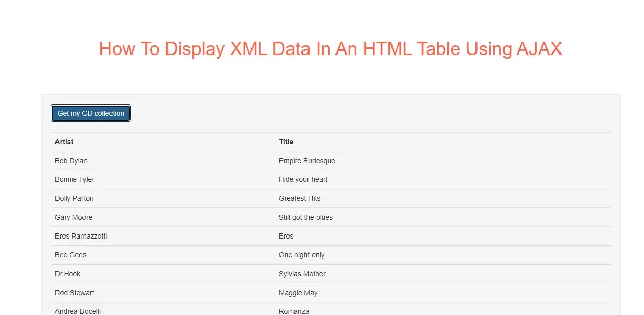Click the Still got the blues title
The height and width of the screenshot is (315, 644).
(x=305, y=217)
